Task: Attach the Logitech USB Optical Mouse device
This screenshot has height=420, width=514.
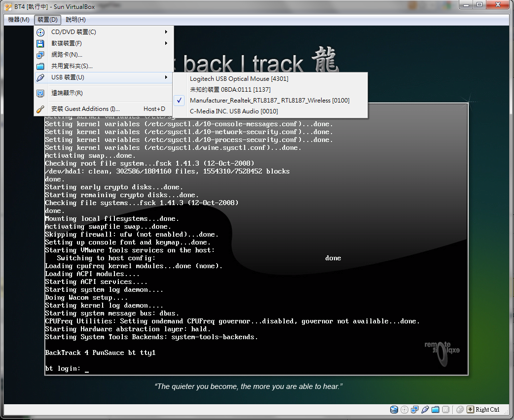Action: pos(270,79)
